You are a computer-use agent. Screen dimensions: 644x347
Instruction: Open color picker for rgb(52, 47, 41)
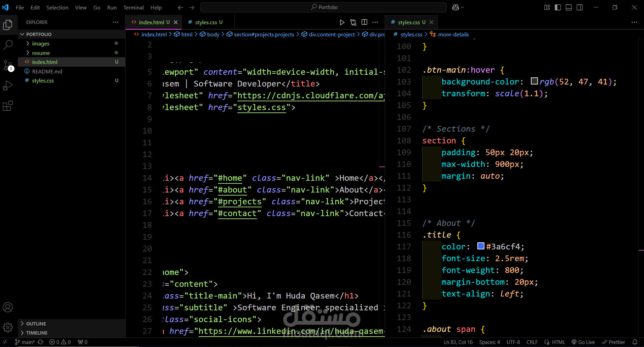pyautogui.click(x=534, y=81)
